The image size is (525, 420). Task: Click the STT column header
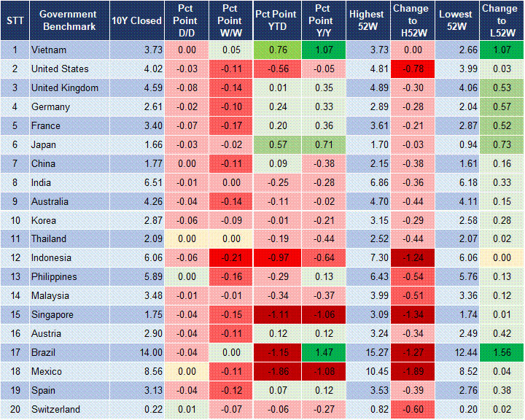pos(15,20)
